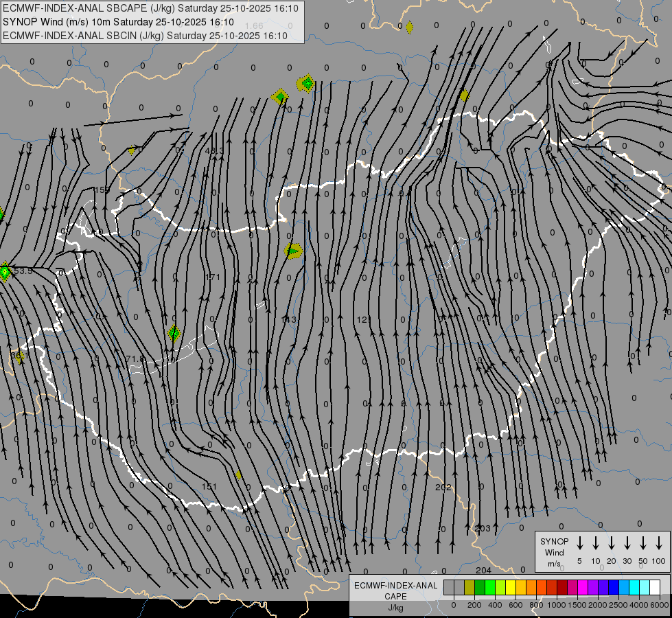Image resolution: width=672 pixels, height=618 pixels.
Task: Click 'ECMWF-INDEX-ANAL CAPE' legend label
Action: coord(395,591)
